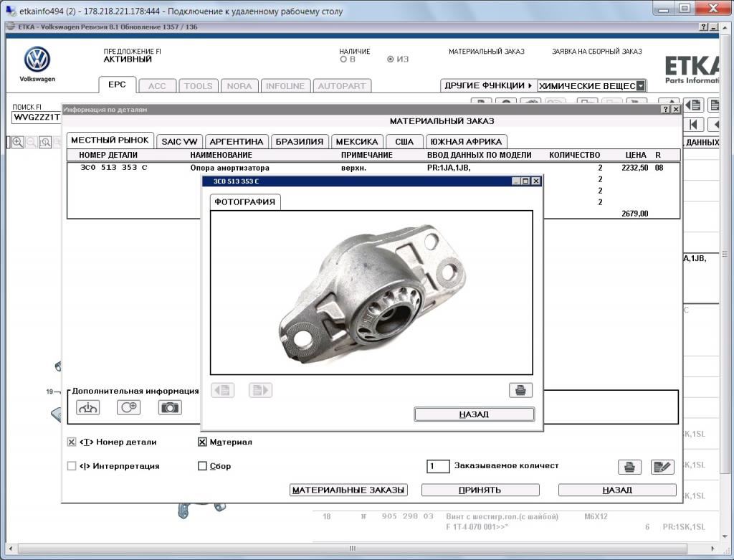The image size is (734, 560).
Task: Open the ХИМИЧЕСКИЕ ВЕЩЕС dropdown
Action: [x=641, y=86]
